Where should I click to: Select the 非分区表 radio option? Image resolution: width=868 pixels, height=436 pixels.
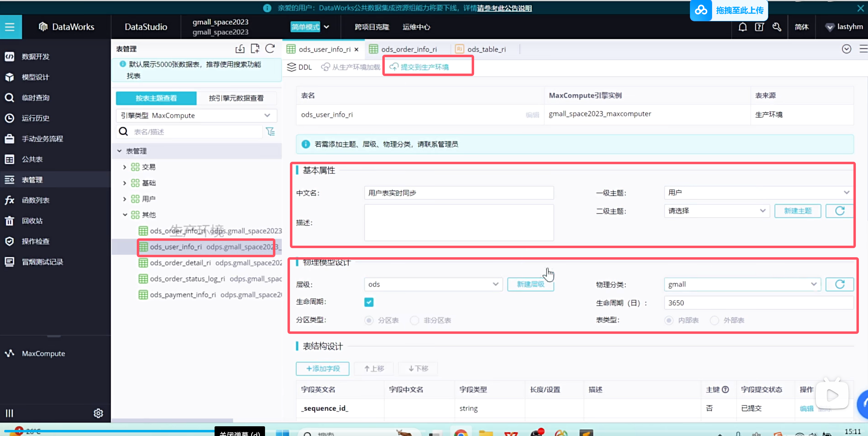tap(415, 320)
